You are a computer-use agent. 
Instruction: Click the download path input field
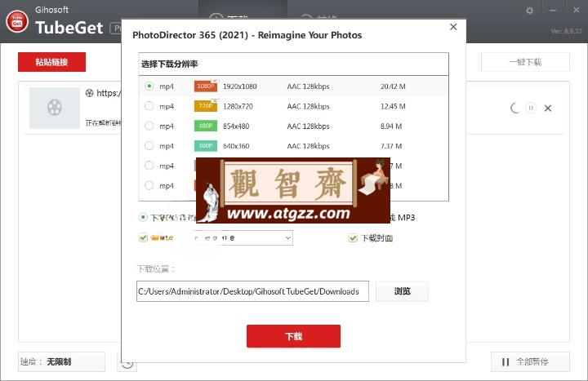[252, 291]
